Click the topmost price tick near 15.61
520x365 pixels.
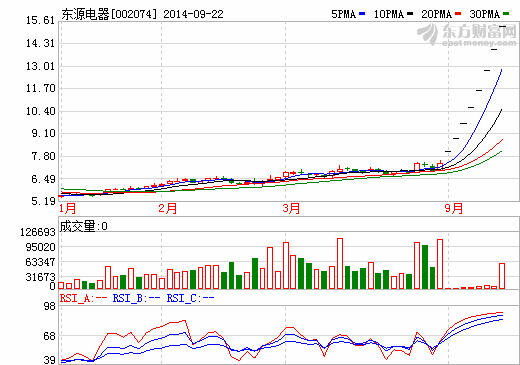(502, 26)
